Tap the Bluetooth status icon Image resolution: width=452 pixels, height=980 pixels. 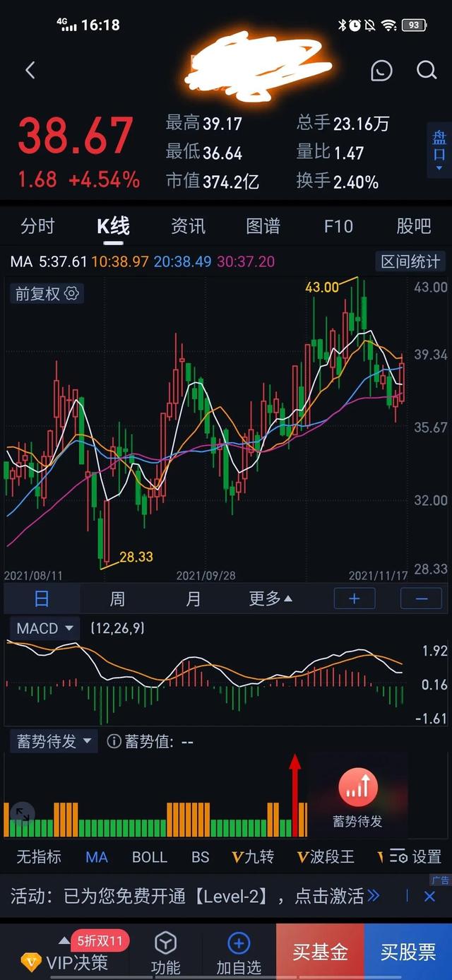pos(341,25)
